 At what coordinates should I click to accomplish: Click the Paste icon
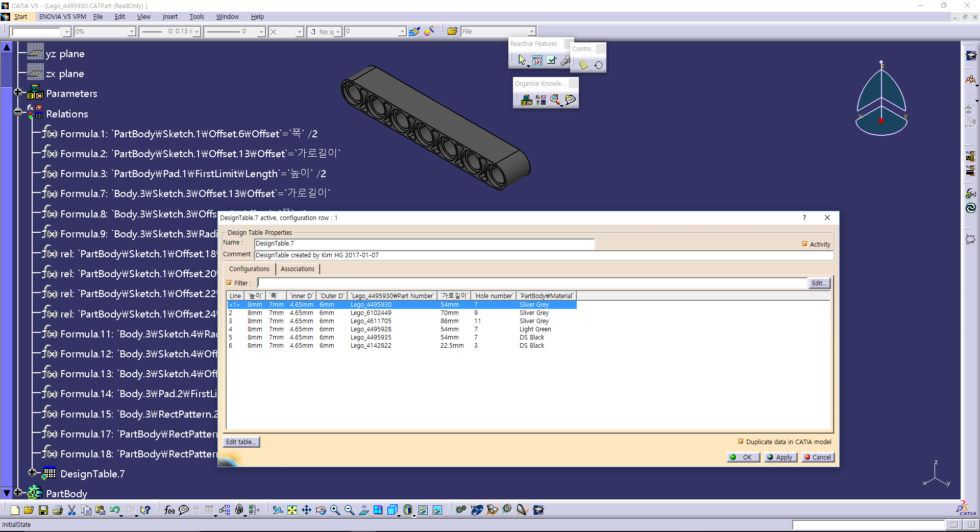coord(101,510)
